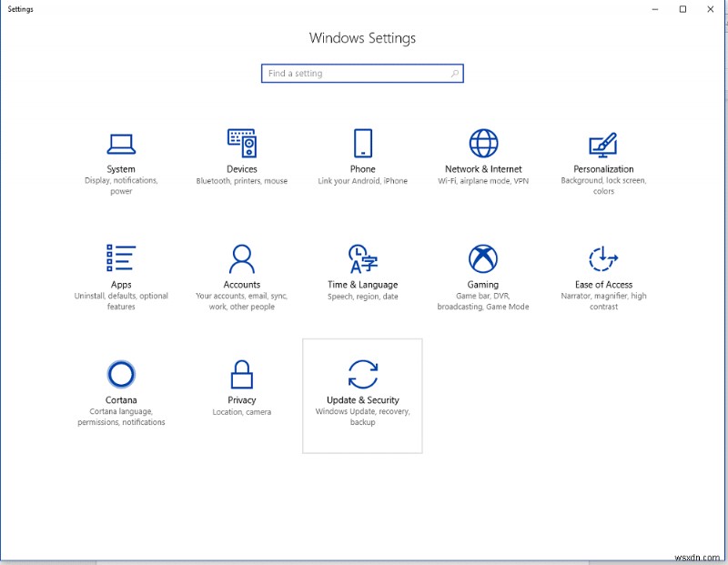
Task: Minimize the Settings window
Action: coord(655,9)
